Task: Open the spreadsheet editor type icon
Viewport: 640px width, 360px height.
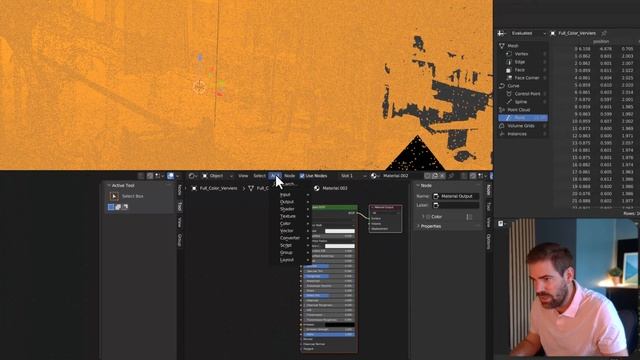Action: [502, 33]
